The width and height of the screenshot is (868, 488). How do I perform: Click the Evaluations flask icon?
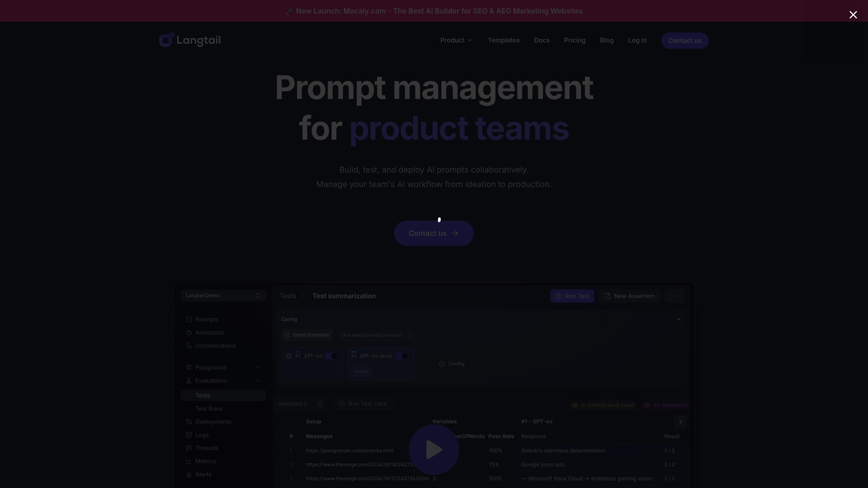coord(189,380)
